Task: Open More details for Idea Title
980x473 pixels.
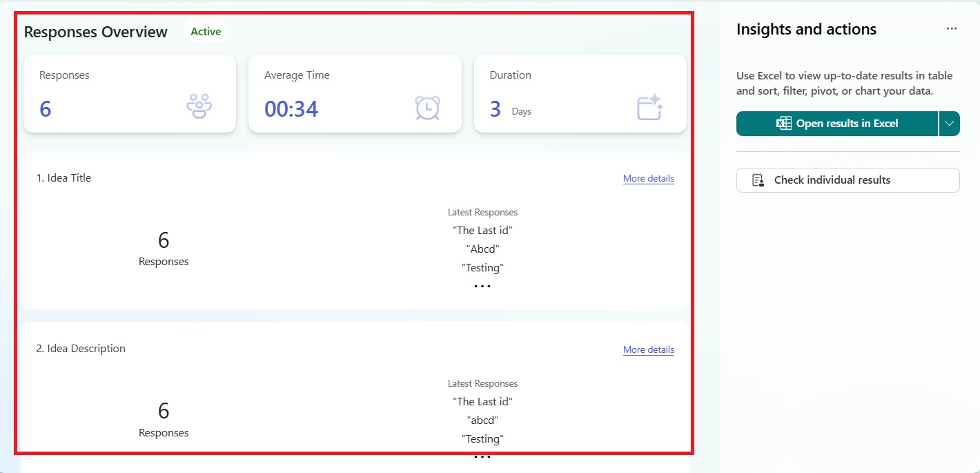Action: point(648,178)
